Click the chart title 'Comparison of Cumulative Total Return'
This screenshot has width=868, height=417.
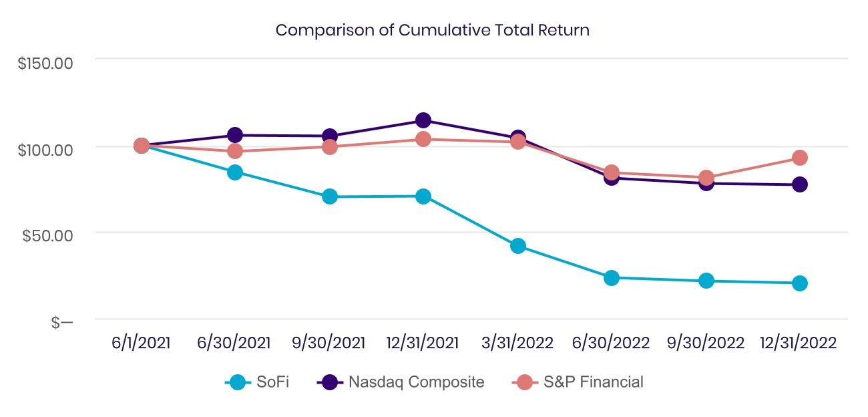(433, 31)
